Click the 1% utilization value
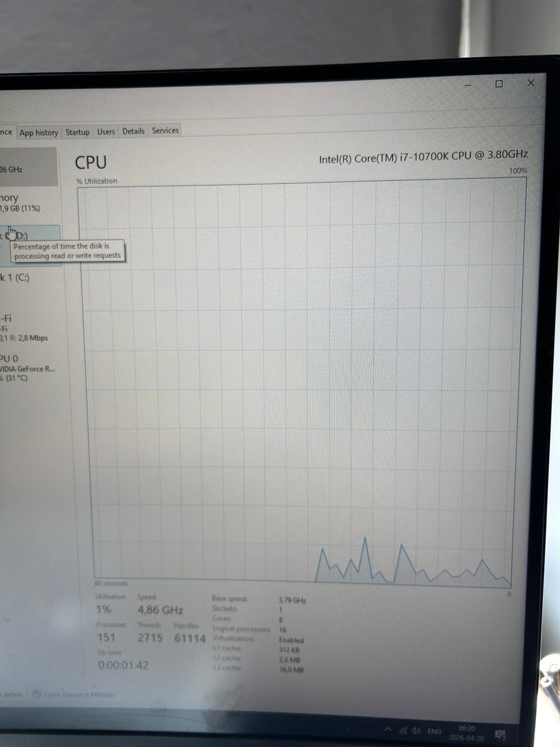The width and height of the screenshot is (560, 747). tap(103, 609)
